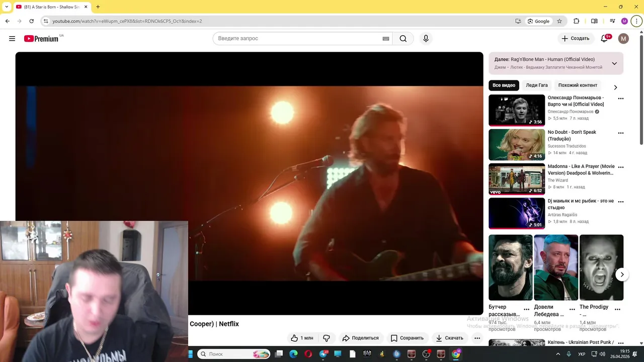Open on-screen keyboard in search box

386,39
